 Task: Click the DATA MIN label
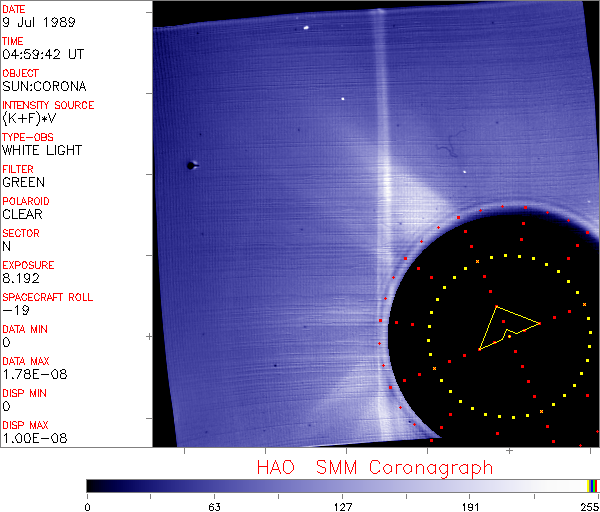(x=25, y=329)
